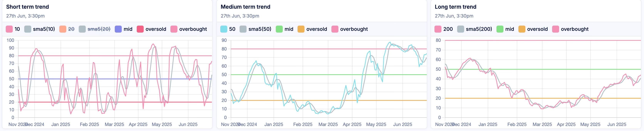Click timestamp '27th Jun, 3:30pm' under Medium term trend
Image resolution: width=644 pixels, height=131 pixels.
click(x=240, y=16)
